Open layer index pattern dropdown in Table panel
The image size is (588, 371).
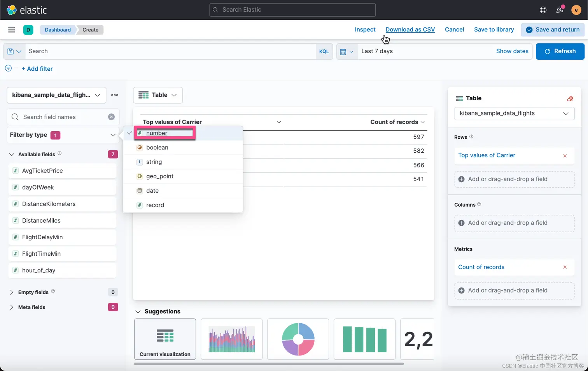pyautogui.click(x=514, y=113)
